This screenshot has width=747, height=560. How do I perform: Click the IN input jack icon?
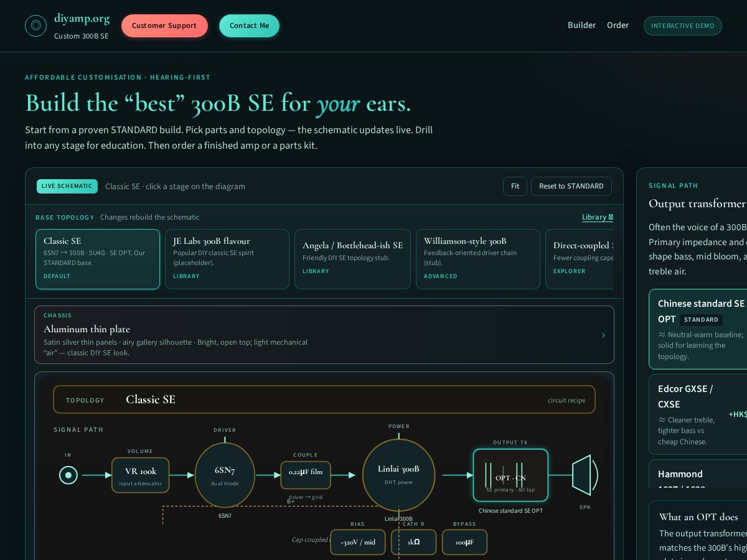tap(68, 475)
